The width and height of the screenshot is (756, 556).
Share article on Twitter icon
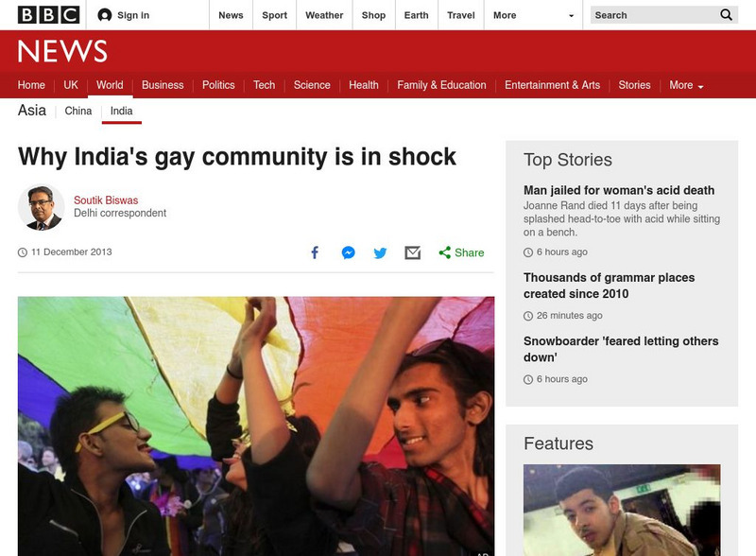(380, 252)
